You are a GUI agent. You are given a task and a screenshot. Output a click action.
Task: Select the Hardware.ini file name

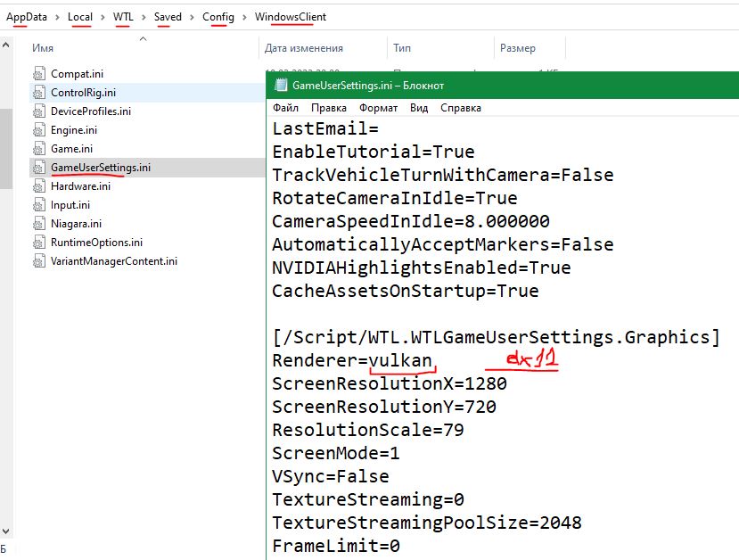pyautogui.click(x=80, y=186)
